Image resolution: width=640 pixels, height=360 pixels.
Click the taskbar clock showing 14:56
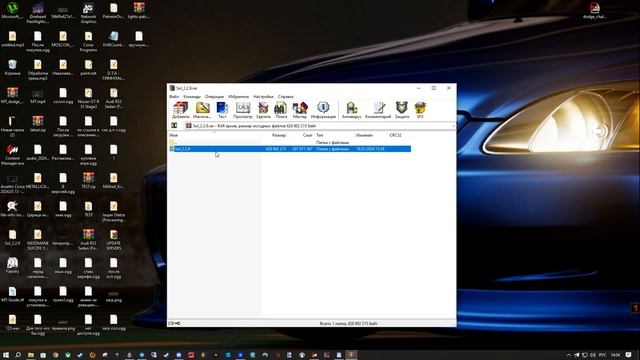616,355
